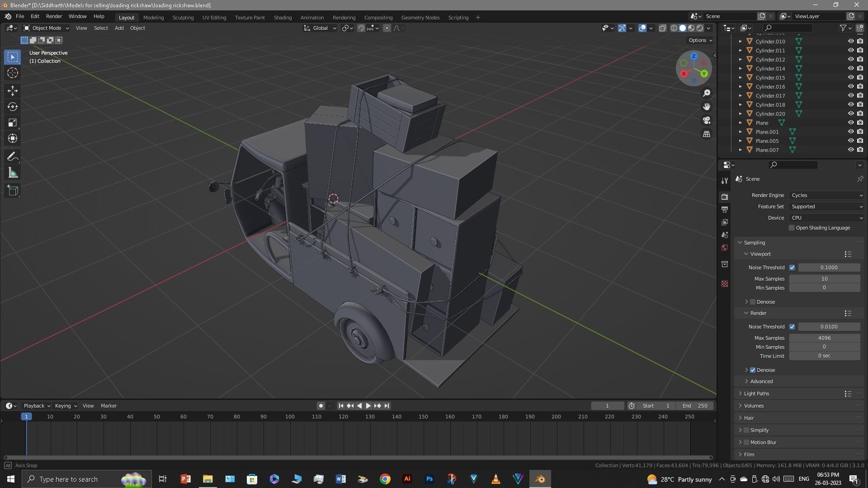Enable the Simplify checkbox
This screenshot has height=488, width=868.
click(746, 430)
